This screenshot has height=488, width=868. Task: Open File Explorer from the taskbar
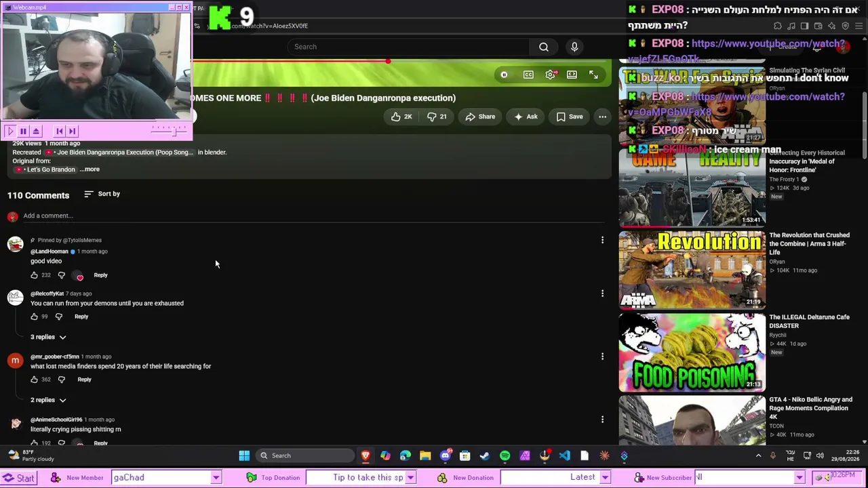tap(425, 455)
